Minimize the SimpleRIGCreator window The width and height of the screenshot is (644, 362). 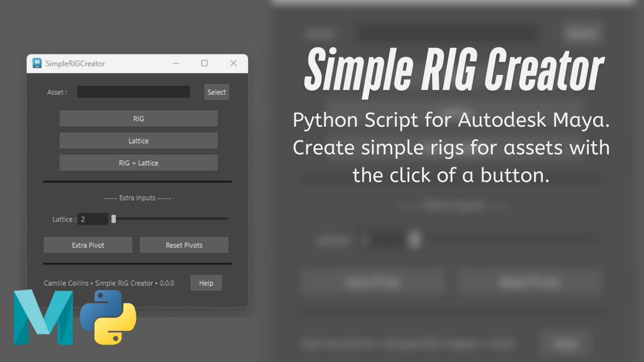tap(176, 63)
